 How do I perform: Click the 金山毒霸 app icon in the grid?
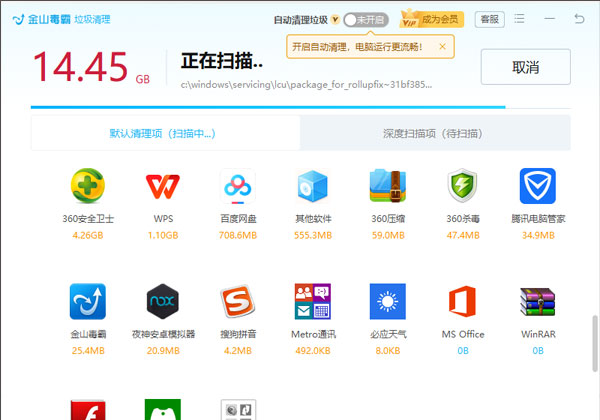pyautogui.click(x=88, y=301)
